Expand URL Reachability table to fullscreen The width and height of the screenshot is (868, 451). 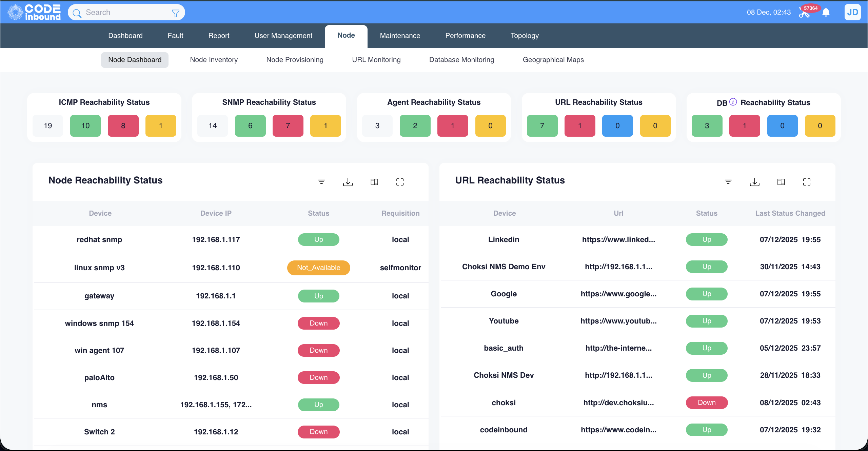pyautogui.click(x=807, y=182)
